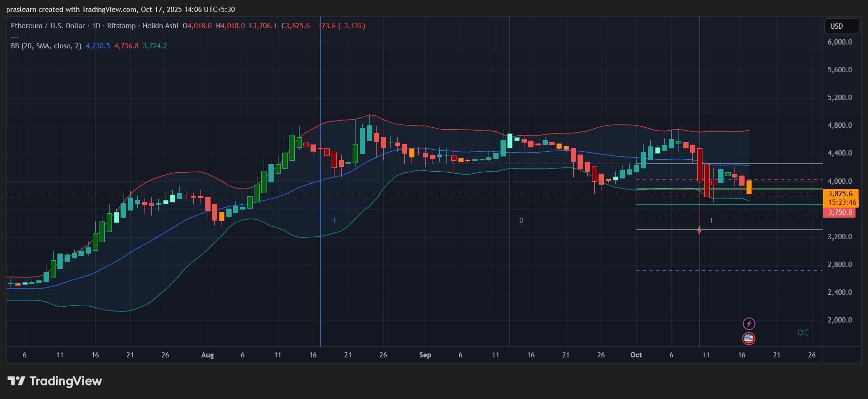Click the red 4,736.8 BB upper value
This screenshot has width=868, height=399.
[x=126, y=46]
